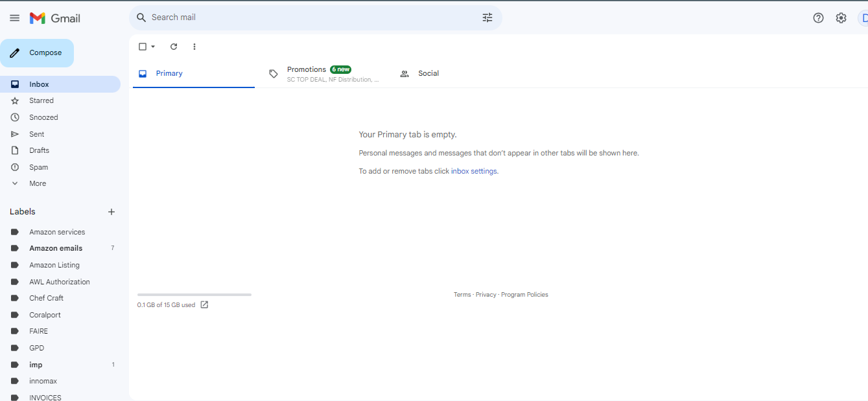Show search options filter icon
Screen dimensions: 868x401
point(487,17)
